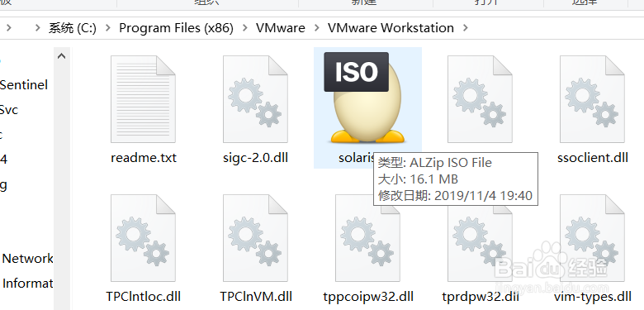Select the TPClnVM.dll file icon
Image resolution: width=644 pixels, height=310 pixels.
[x=255, y=238]
